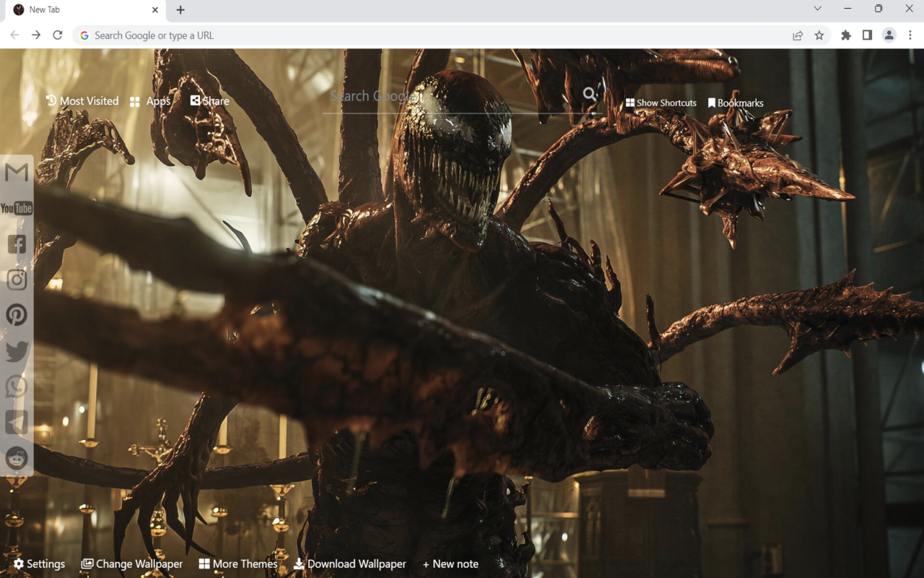This screenshot has height=578, width=924.
Task: Open Reddit shortcut icon
Action: pos(17,457)
